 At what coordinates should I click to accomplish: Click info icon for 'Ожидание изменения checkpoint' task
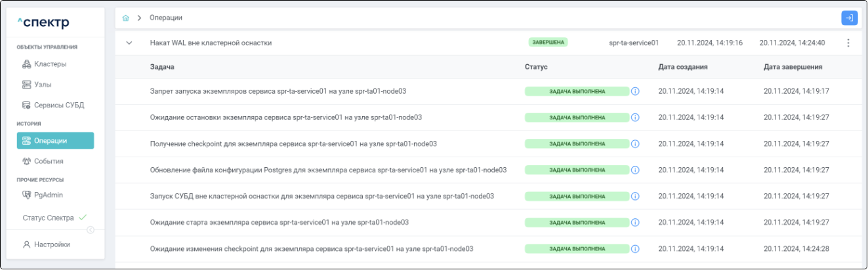click(x=634, y=249)
